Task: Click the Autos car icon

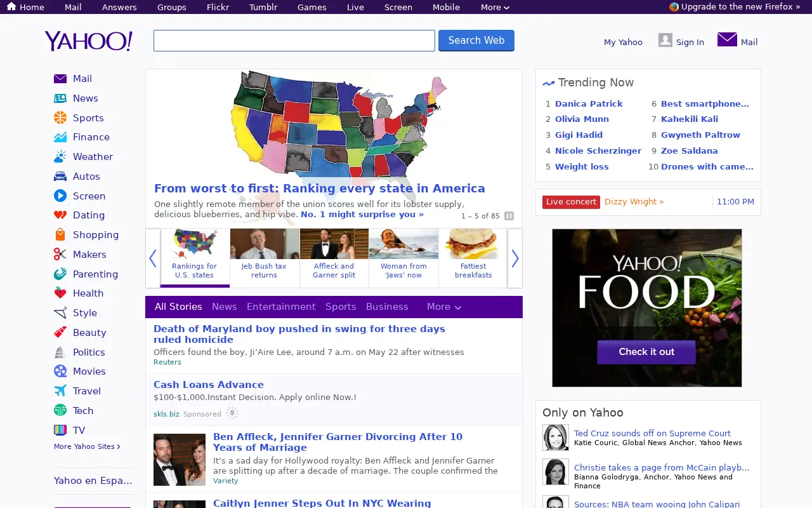Action: pyautogui.click(x=60, y=177)
